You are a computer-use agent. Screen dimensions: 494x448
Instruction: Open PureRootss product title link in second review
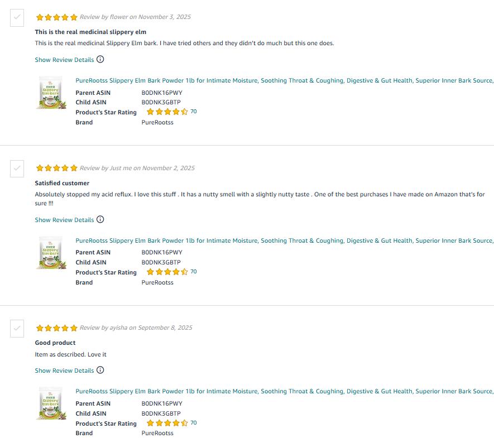point(284,240)
